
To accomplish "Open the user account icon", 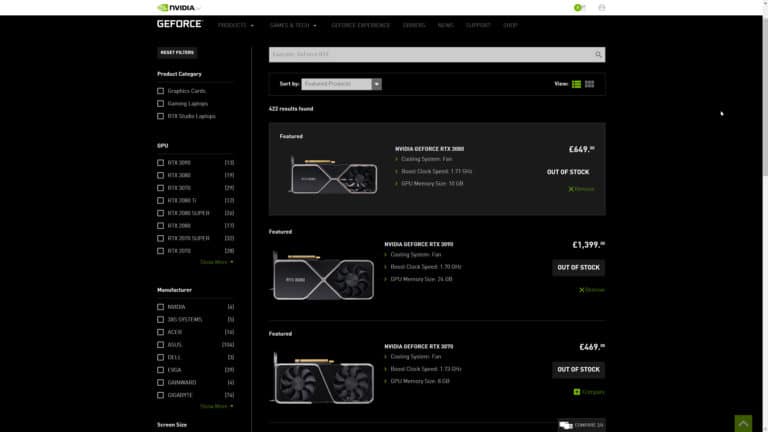I will pos(601,7).
